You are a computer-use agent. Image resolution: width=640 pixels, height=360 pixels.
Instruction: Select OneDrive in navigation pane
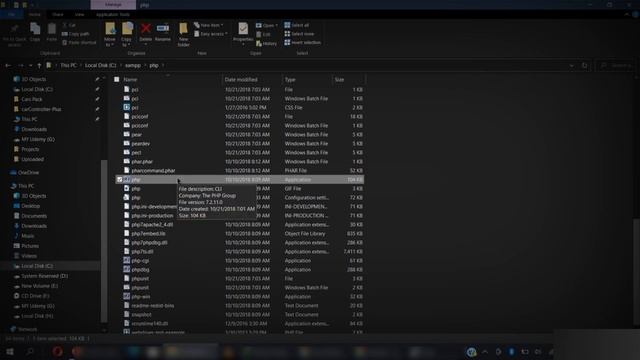(25, 173)
